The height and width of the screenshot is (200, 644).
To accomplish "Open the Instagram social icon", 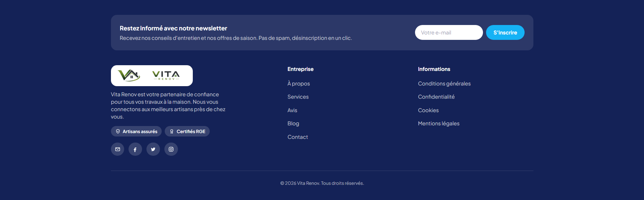I will click(x=171, y=149).
